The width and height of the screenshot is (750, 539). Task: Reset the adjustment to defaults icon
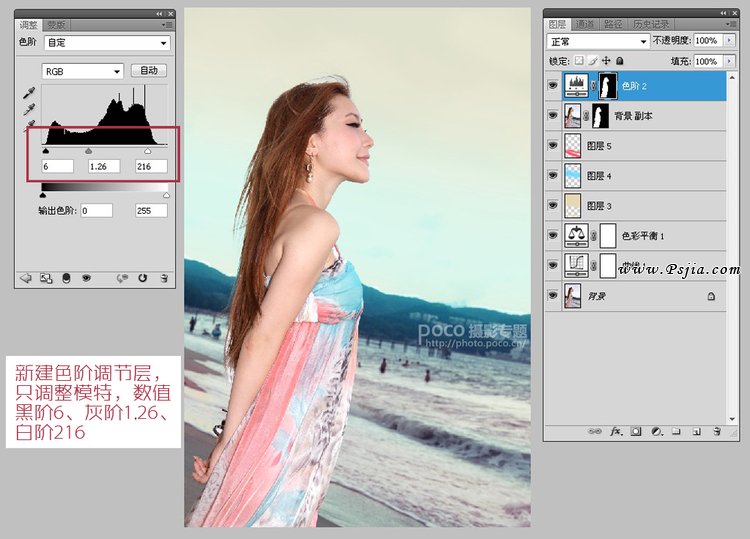143,278
